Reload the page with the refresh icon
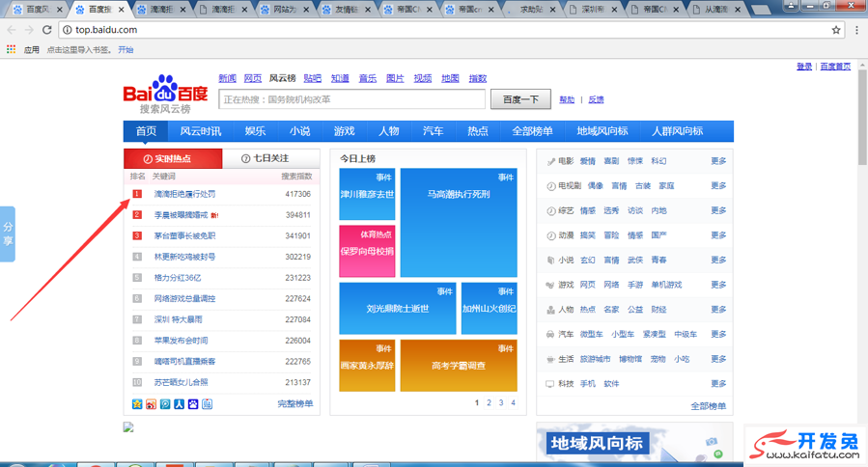The image size is (868, 467). click(47, 30)
